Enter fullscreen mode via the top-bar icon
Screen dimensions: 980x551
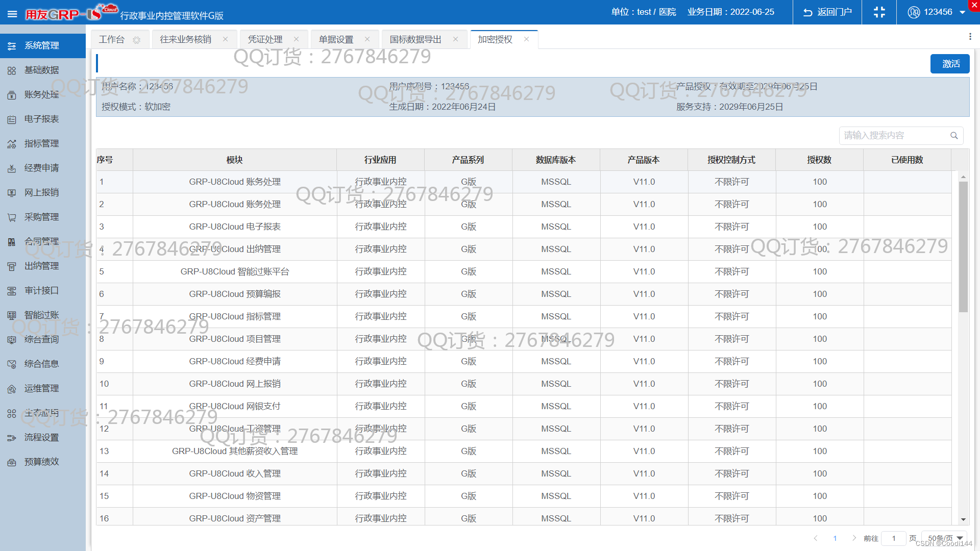pos(879,12)
